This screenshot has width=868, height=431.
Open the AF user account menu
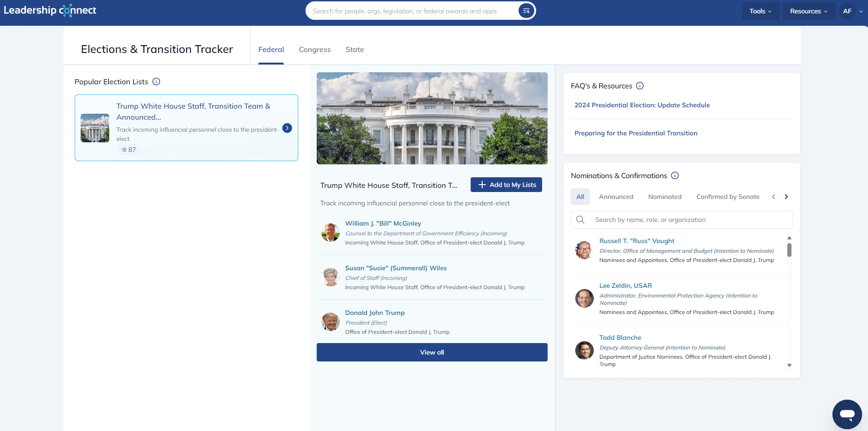tap(847, 11)
